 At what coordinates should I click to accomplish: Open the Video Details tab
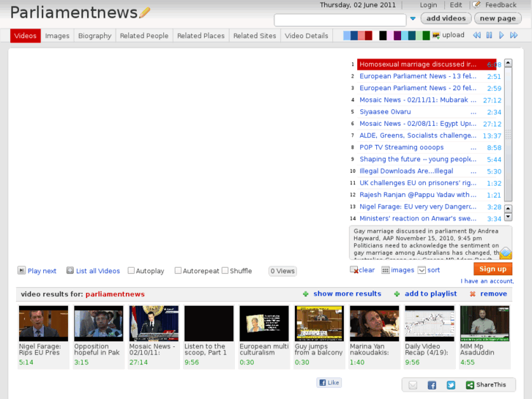tap(307, 36)
